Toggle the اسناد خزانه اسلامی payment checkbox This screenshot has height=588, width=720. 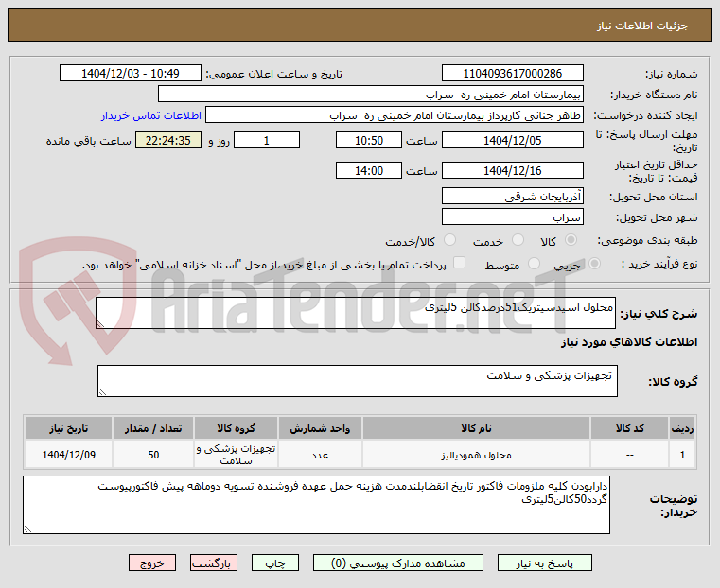click(459, 263)
